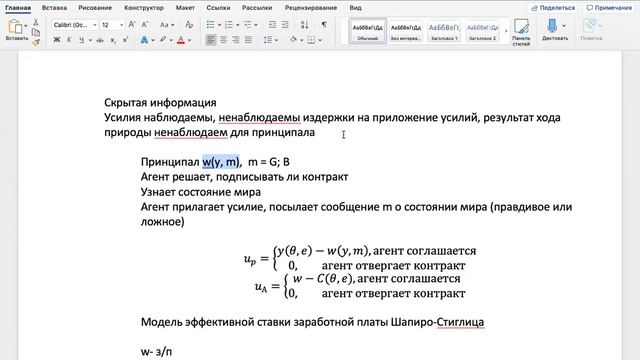
Task: Apply the Без интервала style
Action: tap(406, 31)
